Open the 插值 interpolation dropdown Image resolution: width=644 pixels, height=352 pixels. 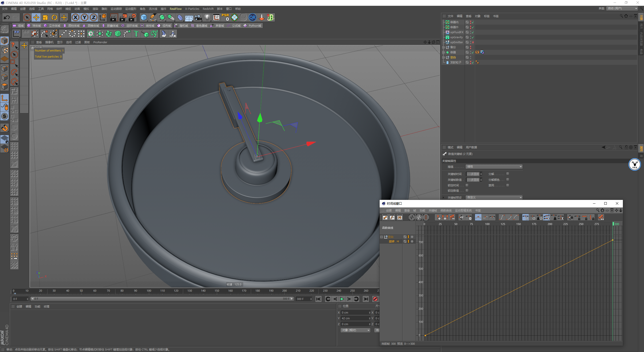point(494,167)
